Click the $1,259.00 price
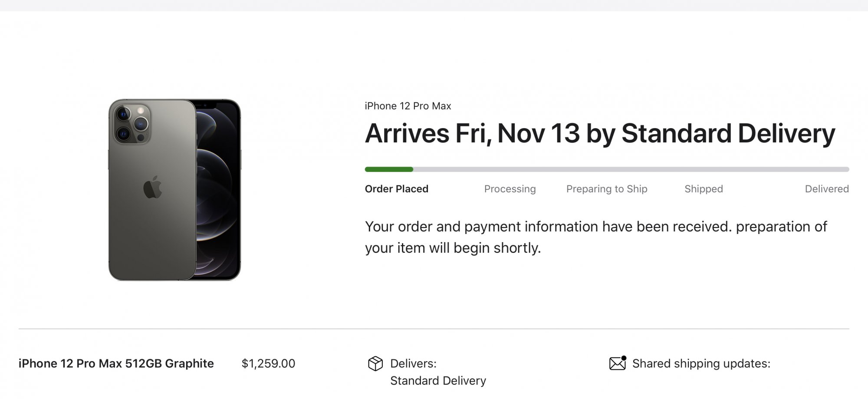 (268, 363)
